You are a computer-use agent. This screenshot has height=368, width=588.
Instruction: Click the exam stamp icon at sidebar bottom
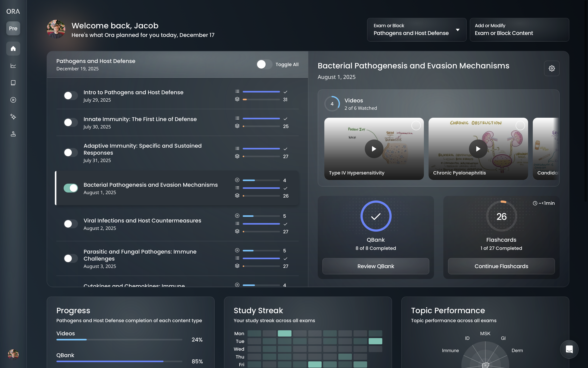pyautogui.click(x=13, y=134)
